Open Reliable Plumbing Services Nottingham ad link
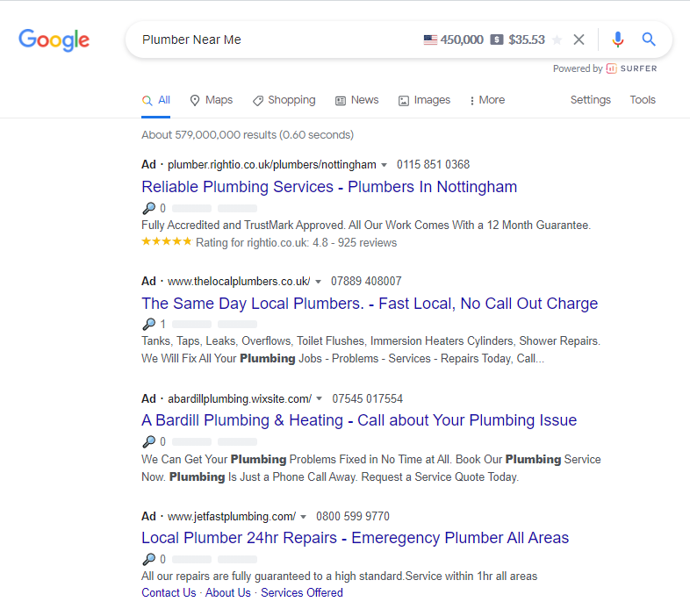 (x=329, y=187)
